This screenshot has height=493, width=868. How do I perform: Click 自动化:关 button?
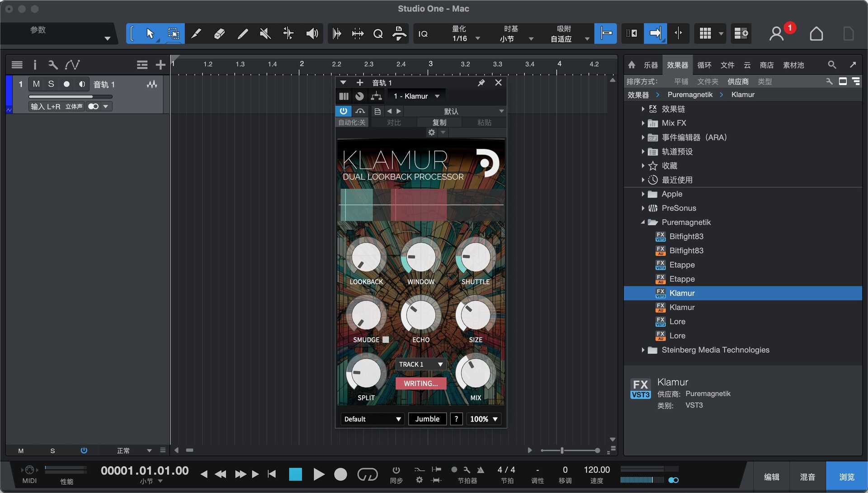coord(352,123)
